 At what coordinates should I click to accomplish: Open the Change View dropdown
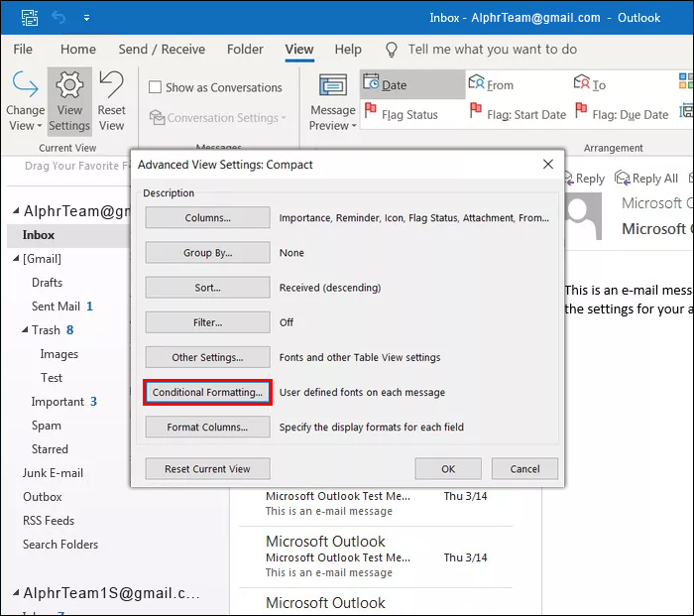click(25, 101)
